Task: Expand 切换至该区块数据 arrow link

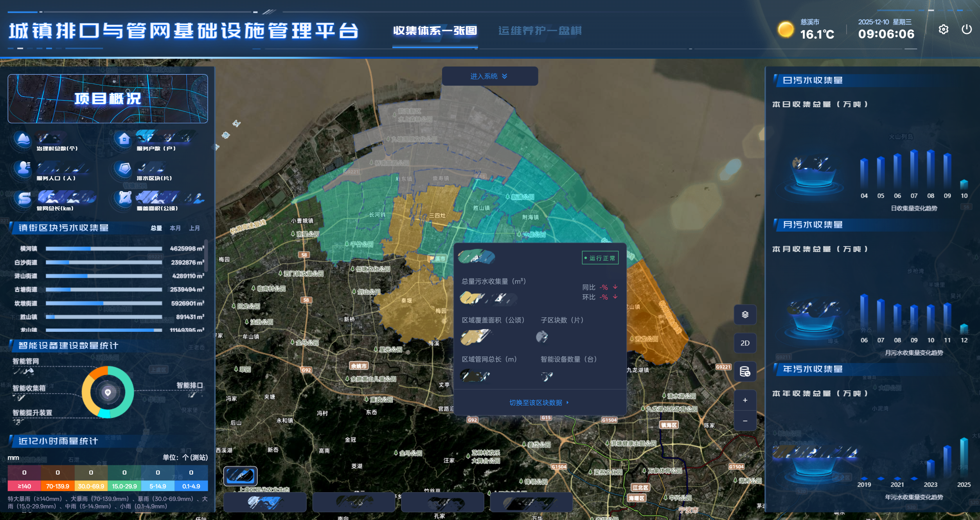Action: point(539,403)
